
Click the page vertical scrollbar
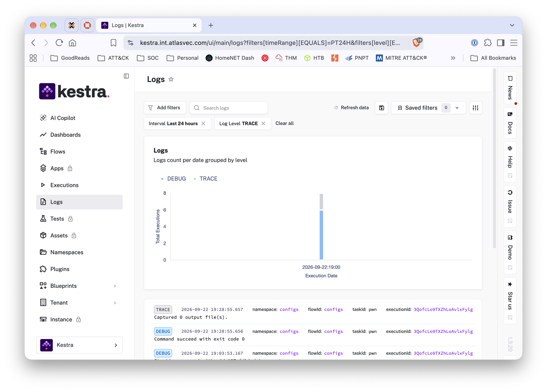pyautogui.click(x=494, y=159)
